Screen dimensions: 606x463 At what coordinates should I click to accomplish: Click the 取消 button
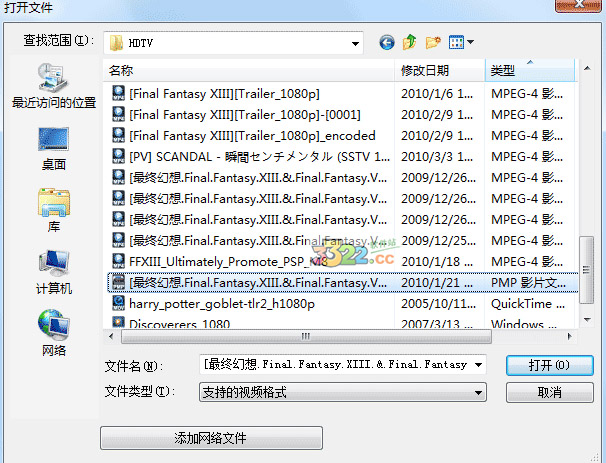(x=550, y=393)
